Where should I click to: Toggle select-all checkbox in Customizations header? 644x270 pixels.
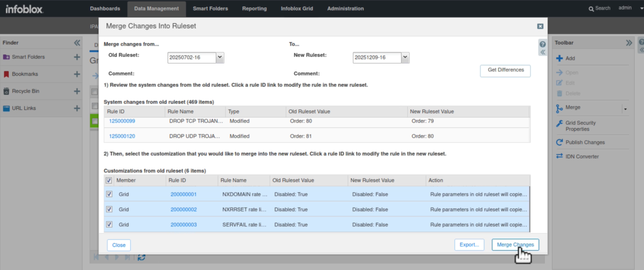(109, 180)
